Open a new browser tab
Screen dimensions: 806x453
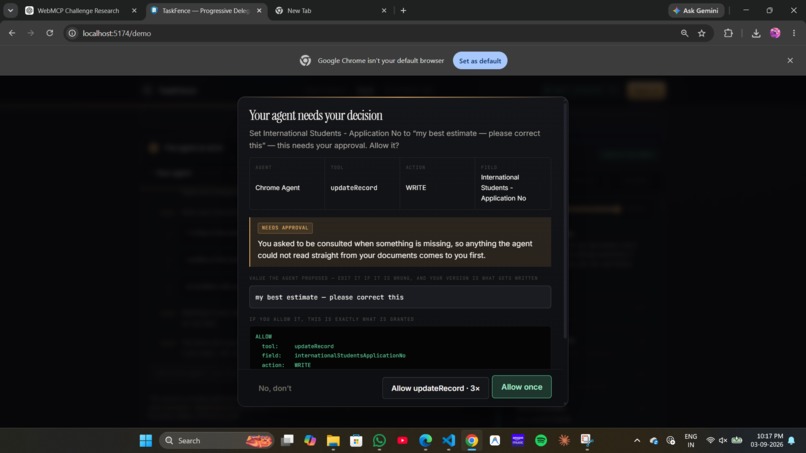pos(404,10)
